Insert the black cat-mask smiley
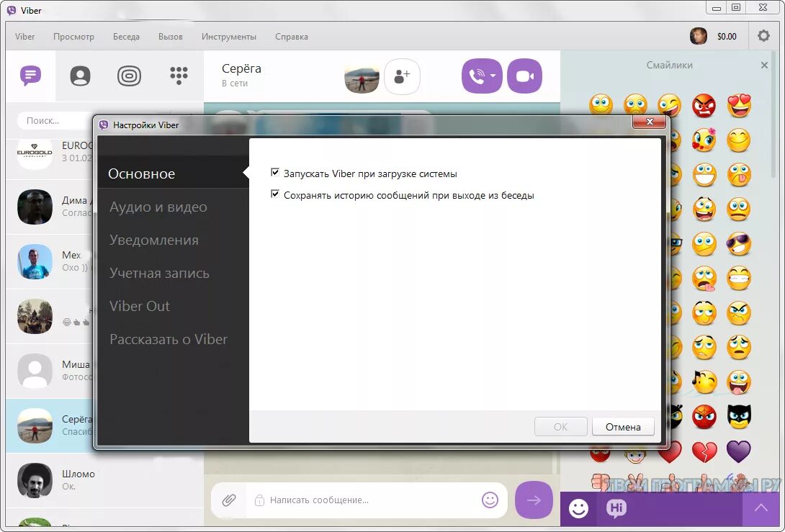The width and height of the screenshot is (785, 532). [739, 416]
